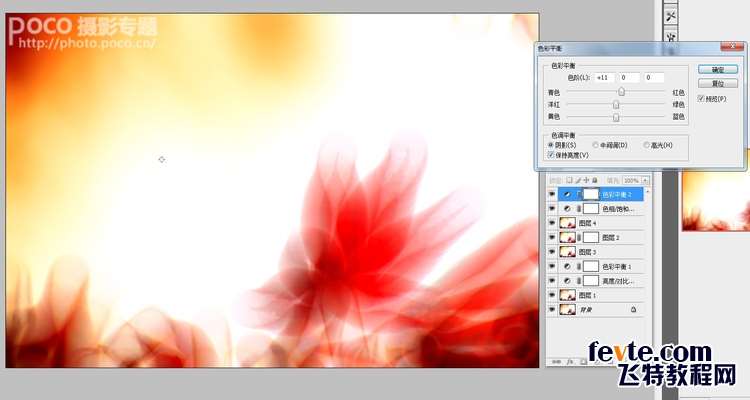Click the 背景 layer thumbnail

coord(568,310)
